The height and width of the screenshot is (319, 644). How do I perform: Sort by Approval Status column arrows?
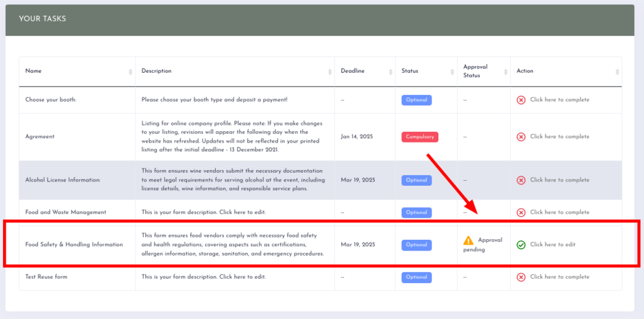coord(504,72)
